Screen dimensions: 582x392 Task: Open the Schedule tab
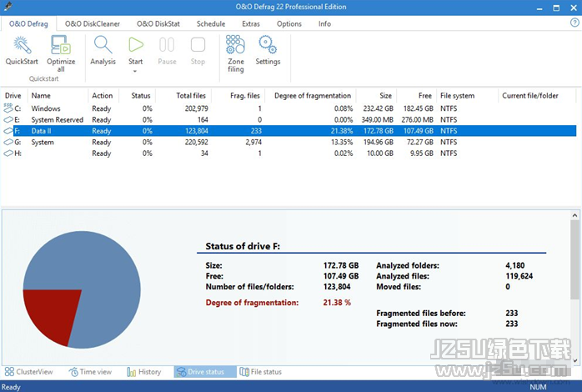pyautogui.click(x=211, y=23)
